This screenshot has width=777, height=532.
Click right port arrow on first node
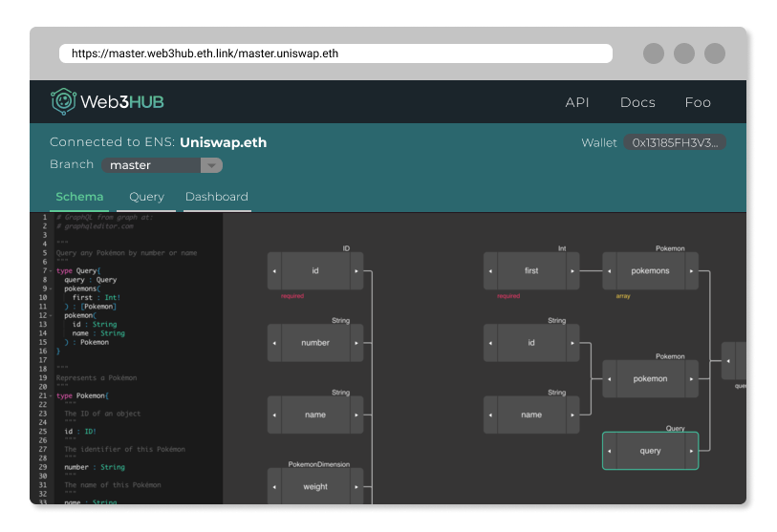click(x=572, y=271)
